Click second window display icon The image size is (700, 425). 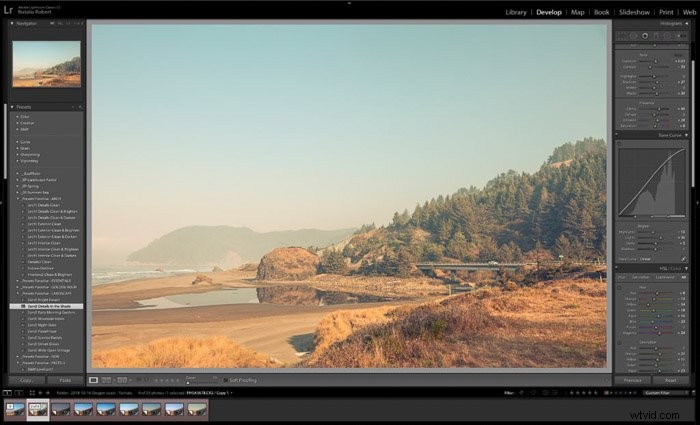19,393
